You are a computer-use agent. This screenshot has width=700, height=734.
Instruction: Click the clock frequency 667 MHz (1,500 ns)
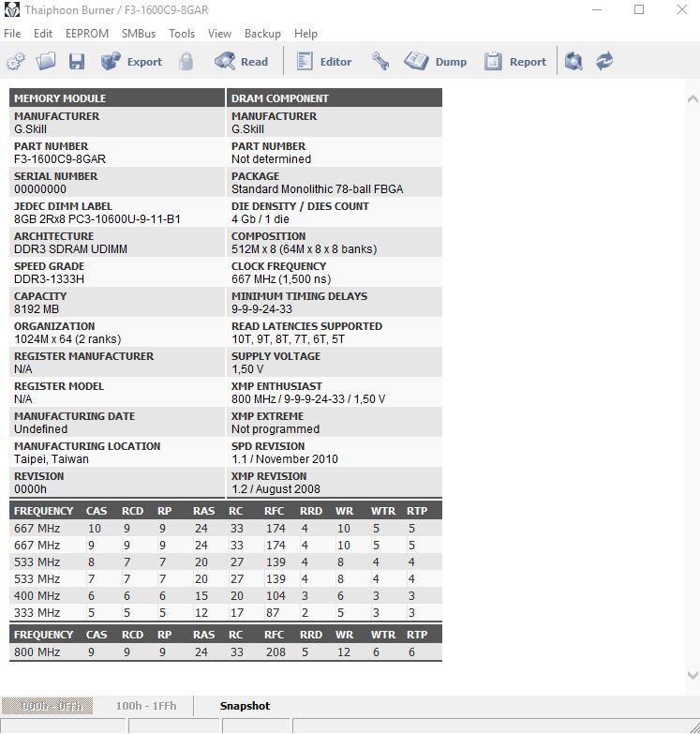[x=281, y=279]
